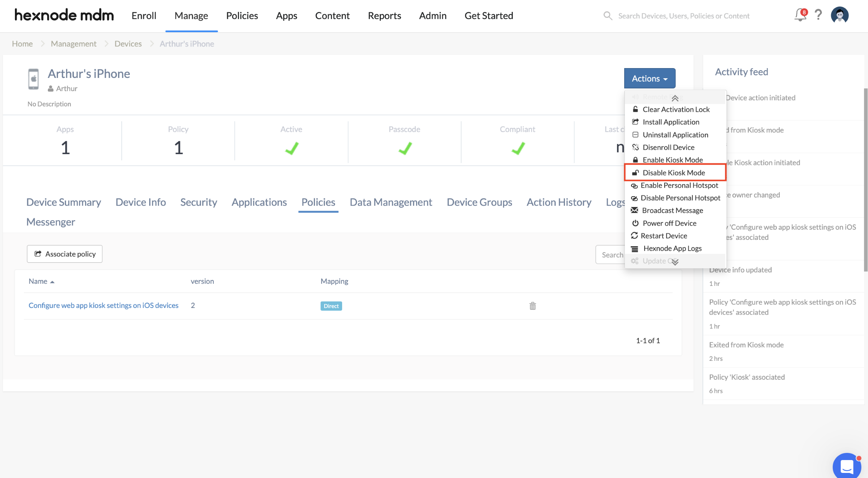
Task: Open the Actions dropdown button
Action: (x=650, y=78)
